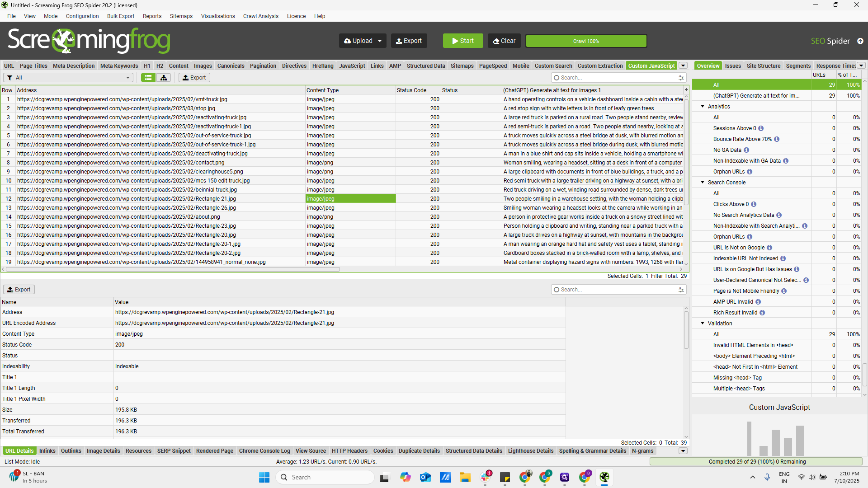Viewport: 868px width, 488px height.
Task: Switch to tree view icon
Action: (164, 78)
